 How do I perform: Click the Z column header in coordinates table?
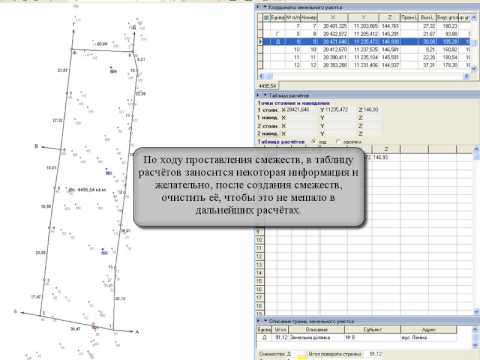(x=389, y=17)
